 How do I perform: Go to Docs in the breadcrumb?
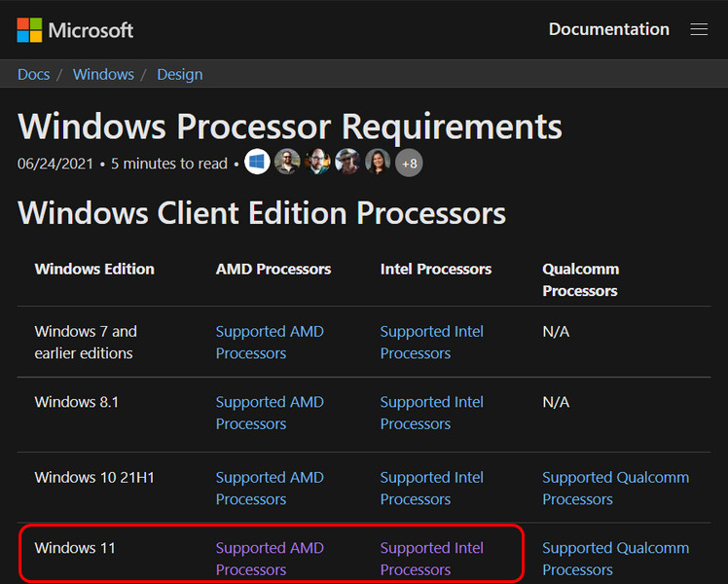(x=33, y=74)
